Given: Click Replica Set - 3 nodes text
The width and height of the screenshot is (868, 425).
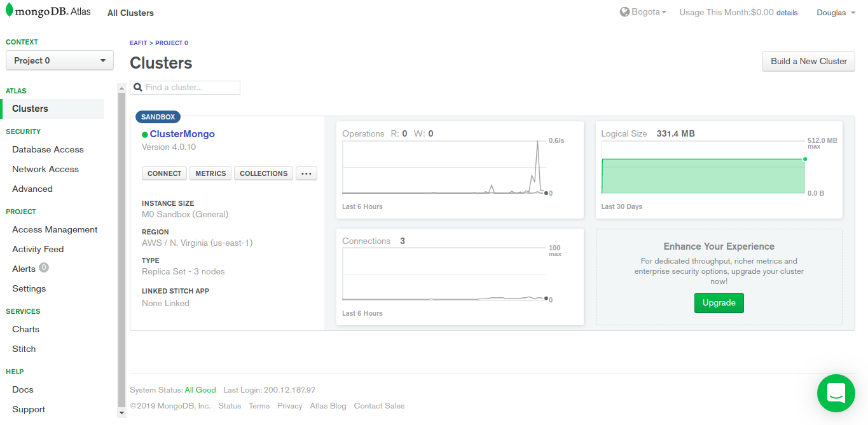Looking at the screenshot, I should pyautogui.click(x=183, y=272).
